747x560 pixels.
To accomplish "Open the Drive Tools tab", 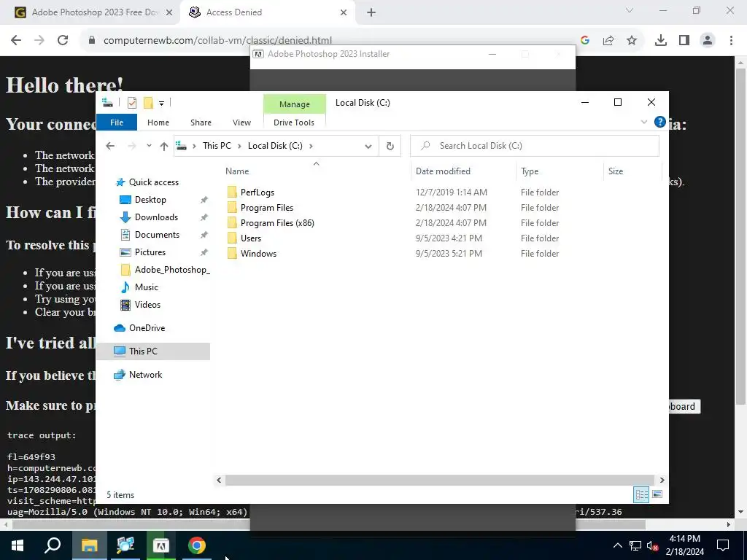I will pos(294,122).
